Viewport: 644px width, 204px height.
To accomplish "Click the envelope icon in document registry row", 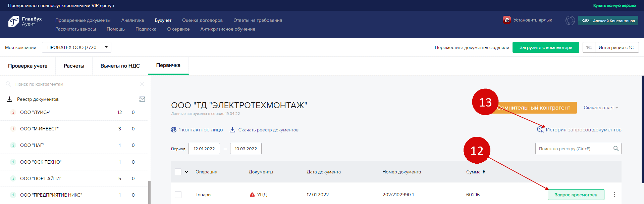I will click(x=142, y=99).
